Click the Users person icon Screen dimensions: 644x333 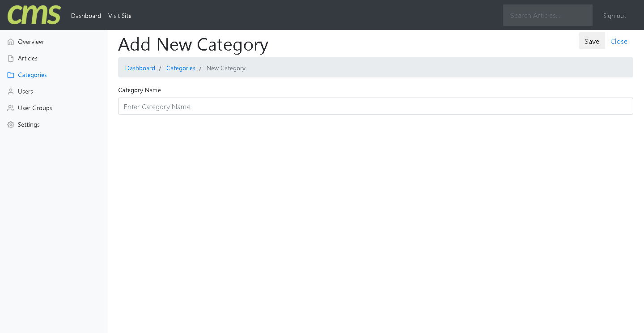(x=11, y=92)
